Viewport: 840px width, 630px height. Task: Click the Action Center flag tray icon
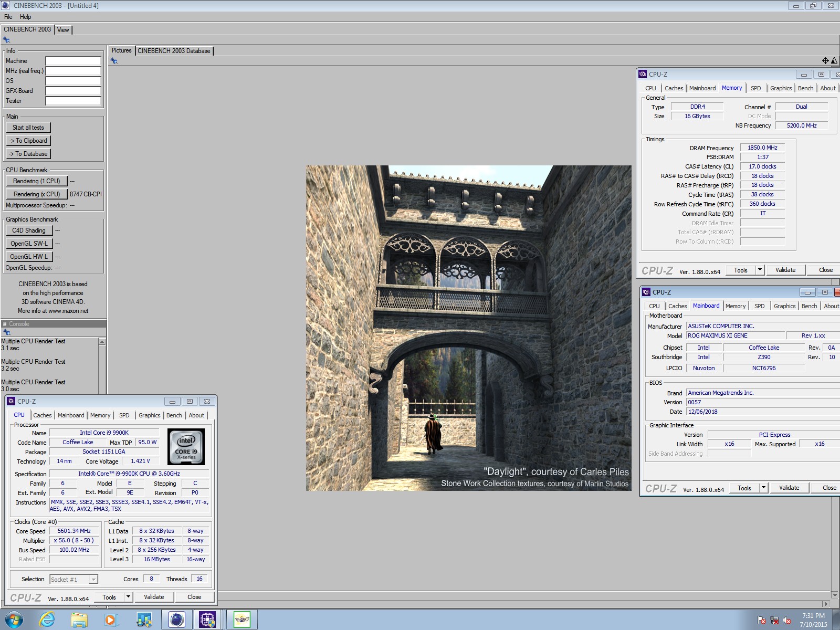(762, 621)
